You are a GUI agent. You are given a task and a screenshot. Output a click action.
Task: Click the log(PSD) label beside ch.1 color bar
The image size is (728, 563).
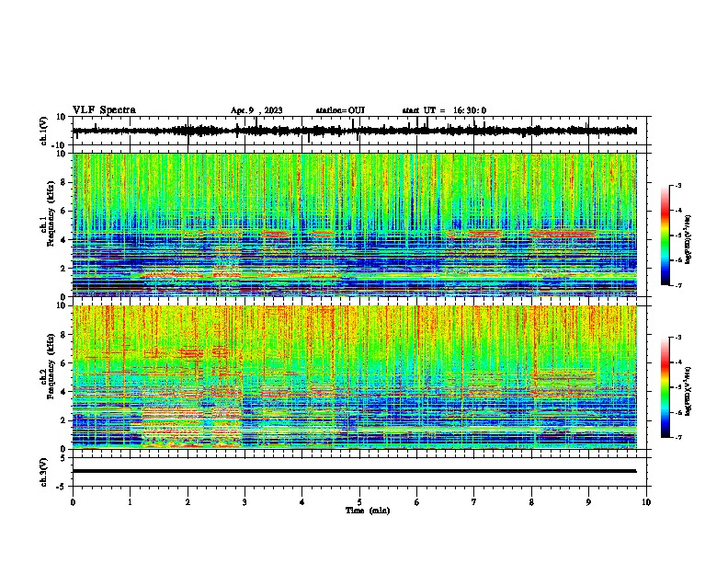pos(688,239)
